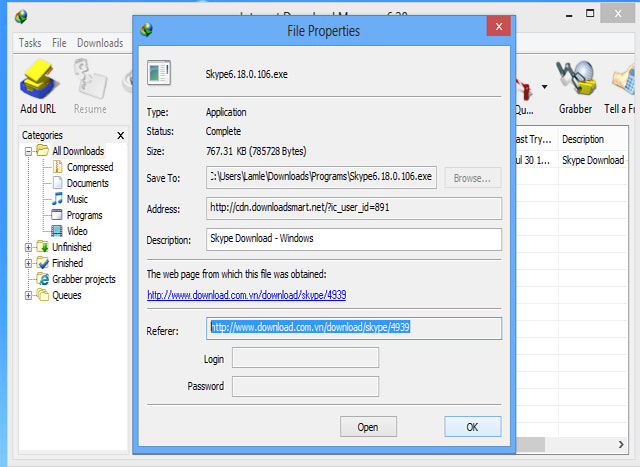Click the Tell a Friend toolbar icon
This screenshot has width=640, height=467.
(x=624, y=80)
